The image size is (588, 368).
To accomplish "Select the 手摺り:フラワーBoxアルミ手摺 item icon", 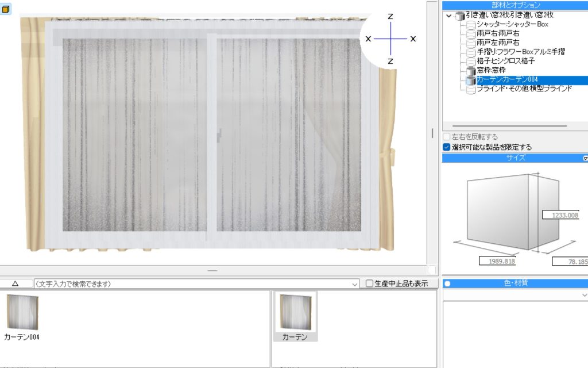I will 471,52.
